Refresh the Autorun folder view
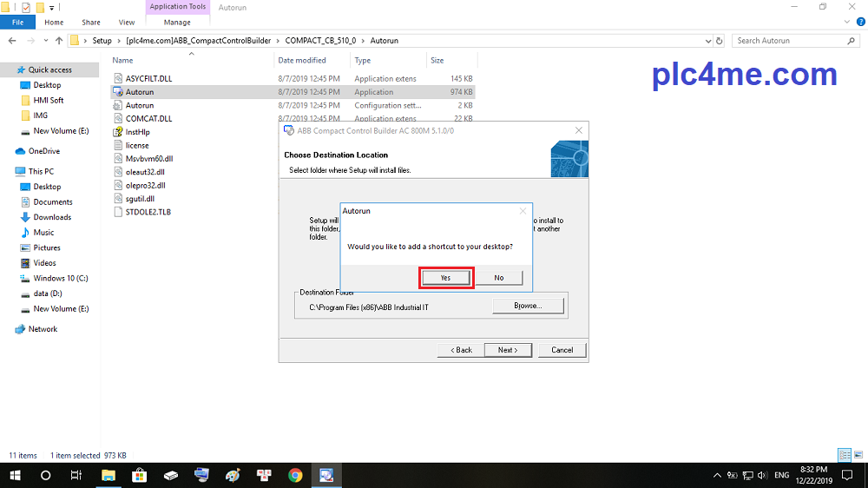This screenshot has width=868, height=488. 719,41
